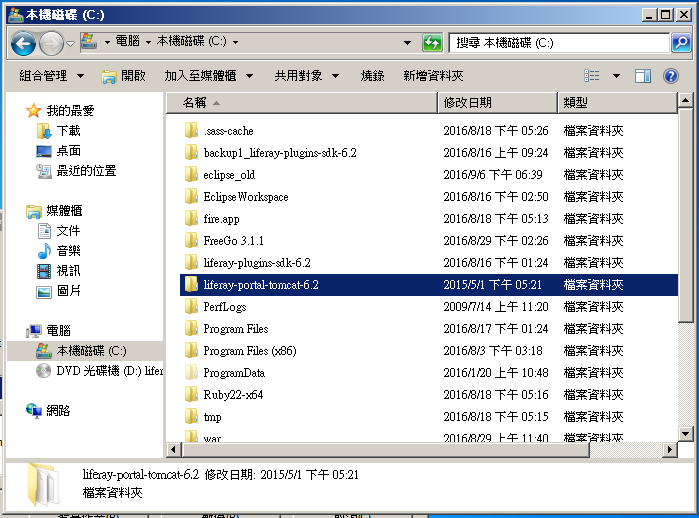Click the blue help question mark icon
699x518 pixels.
(x=670, y=76)
